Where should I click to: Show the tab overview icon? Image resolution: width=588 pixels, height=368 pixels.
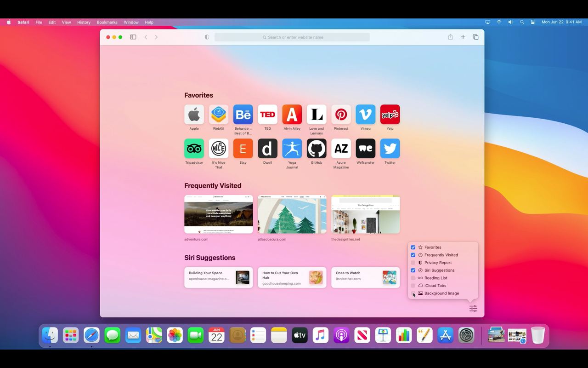coord(475,37)
